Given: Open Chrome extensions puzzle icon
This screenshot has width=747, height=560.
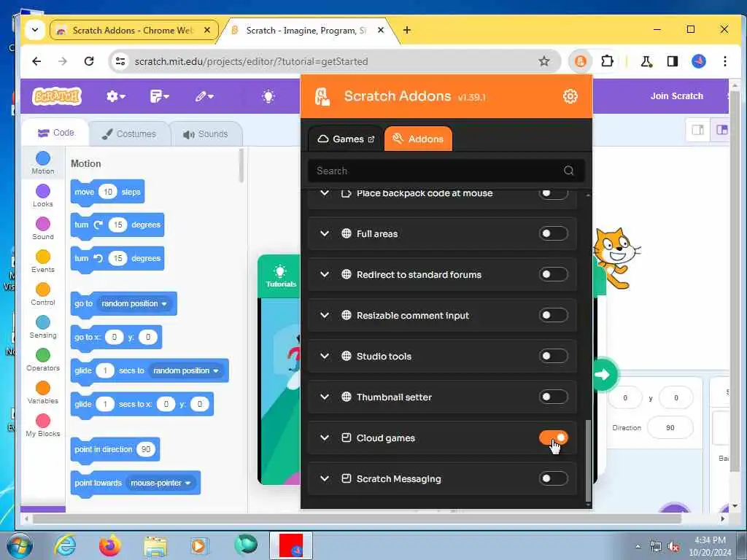Looking at the screenshot, I should click(607, 61).
